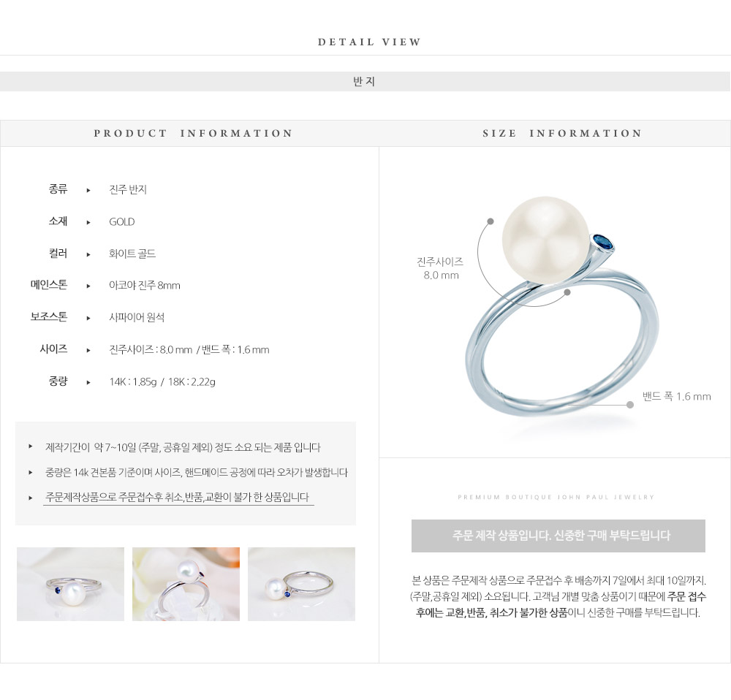Click the bullet before 제작기간이 notice
This screenshot has width=731, height=700.
30,446
